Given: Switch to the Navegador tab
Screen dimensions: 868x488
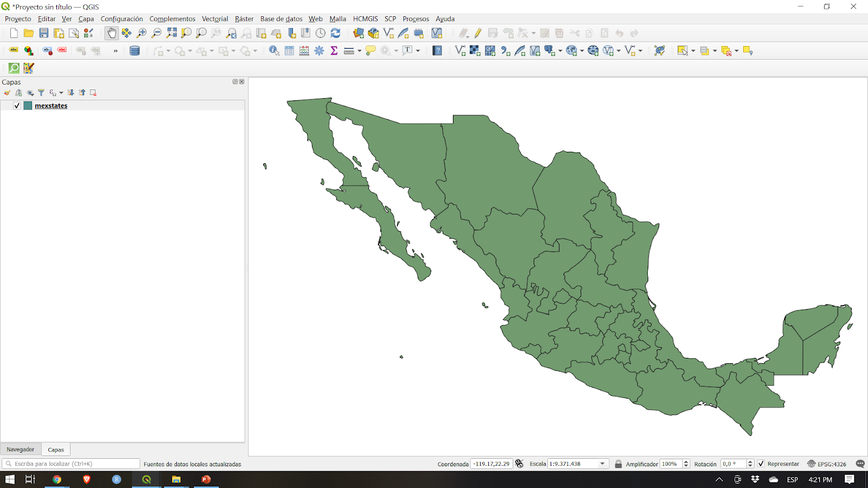Looking at the screenshot, I should pyautogui.click(x=20, y=450).
